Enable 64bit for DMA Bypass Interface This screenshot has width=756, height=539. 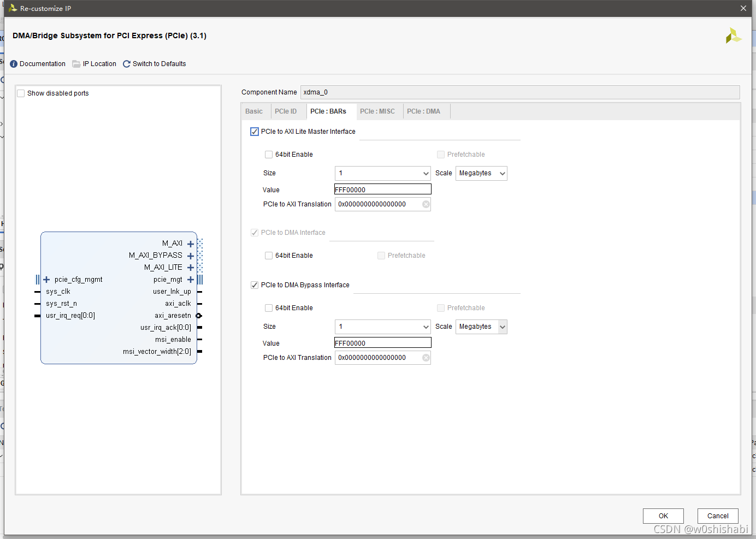click(269, 308)
